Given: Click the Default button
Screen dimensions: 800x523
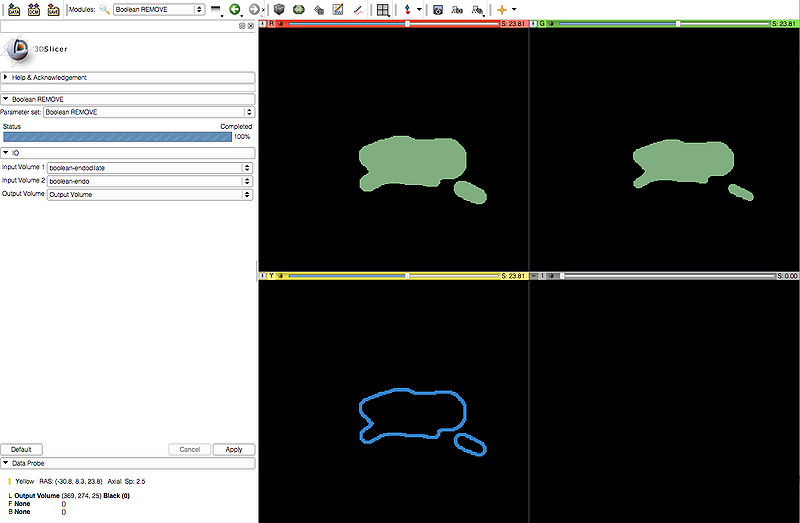Looking at the screenshot, I should (21, 450).
